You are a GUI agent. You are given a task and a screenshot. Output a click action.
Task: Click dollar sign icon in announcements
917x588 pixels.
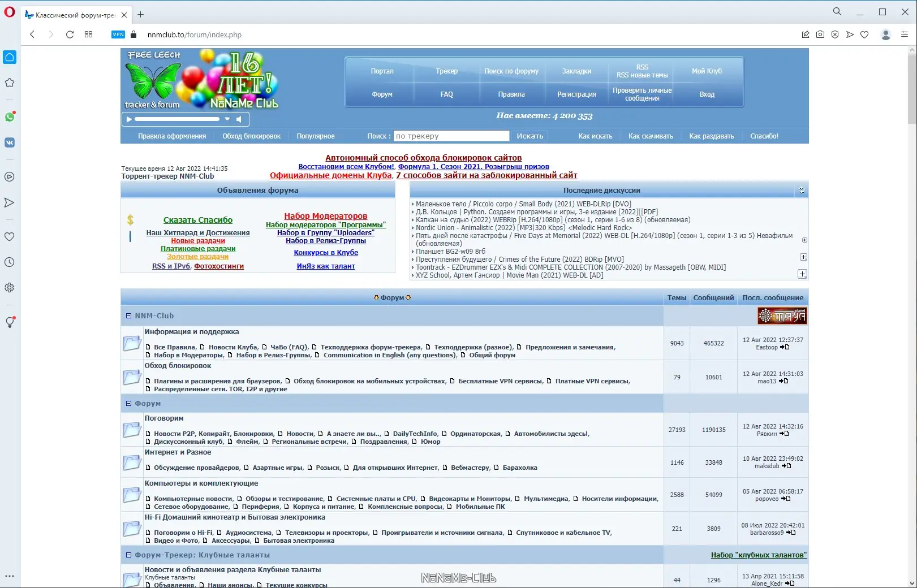[131, 220]
